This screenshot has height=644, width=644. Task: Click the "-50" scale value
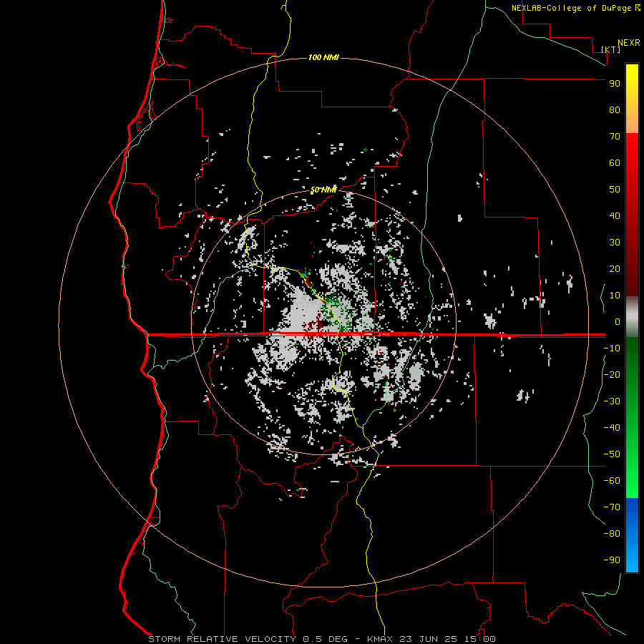click(612, 454)
